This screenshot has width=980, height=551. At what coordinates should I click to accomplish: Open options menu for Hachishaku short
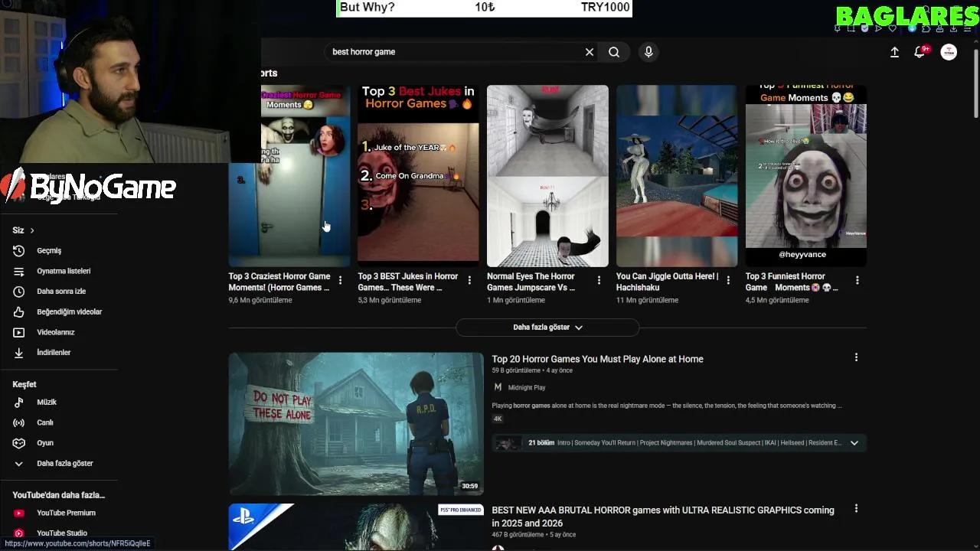point(728,281)
